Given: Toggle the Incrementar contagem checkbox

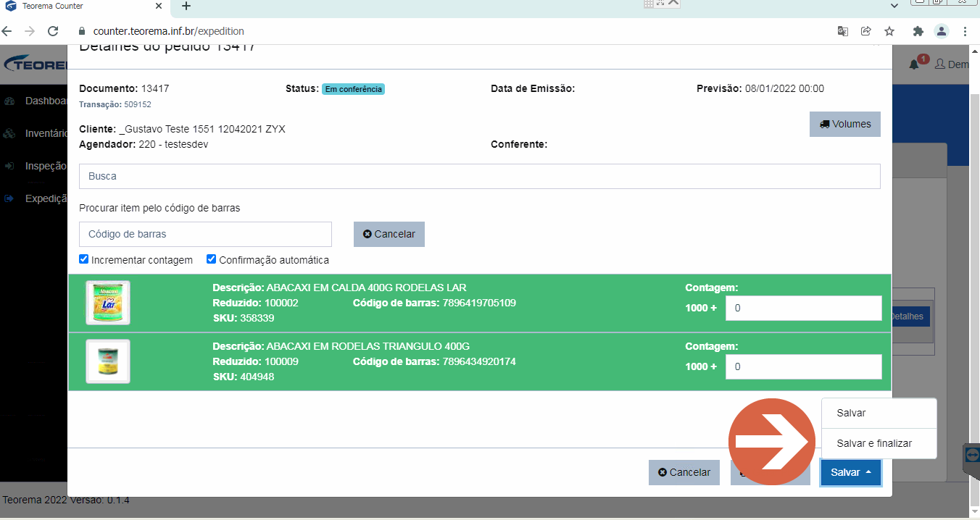Looking at the screenshot, I should click(x=84, y=259).
